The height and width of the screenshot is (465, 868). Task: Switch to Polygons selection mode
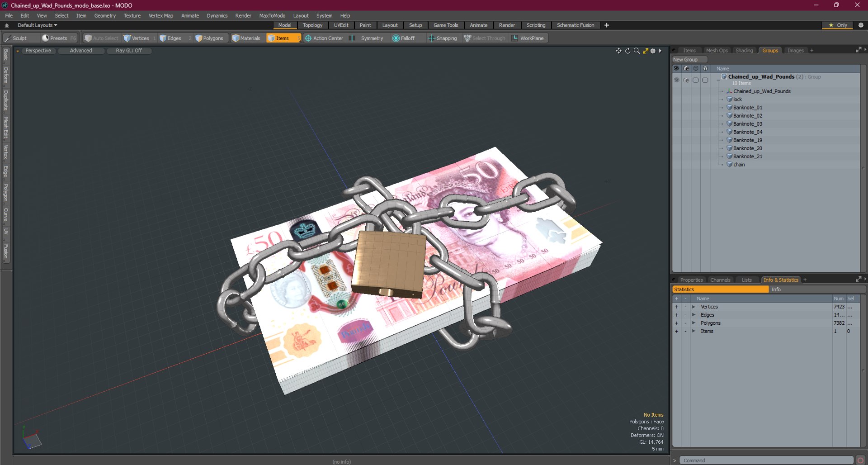[x=210, y=38]
